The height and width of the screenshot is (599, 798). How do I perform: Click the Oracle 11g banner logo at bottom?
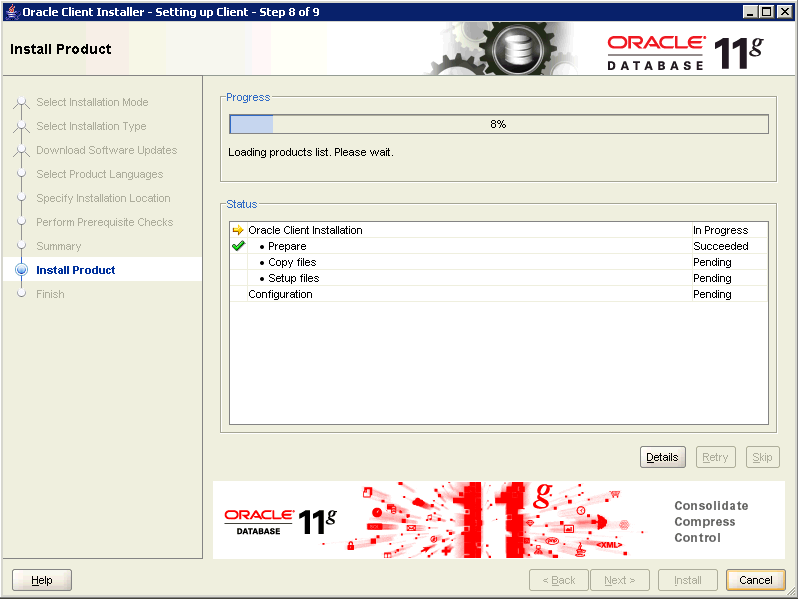[280, 521]
